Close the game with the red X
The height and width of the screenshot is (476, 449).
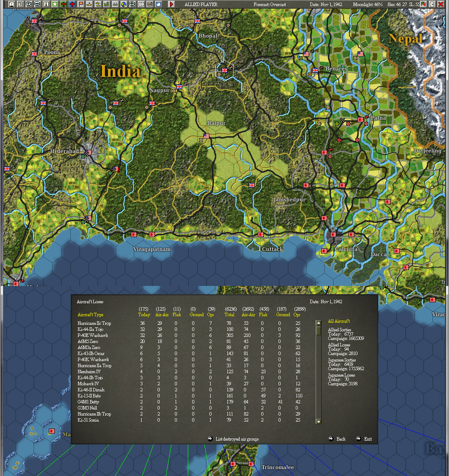click(x=440, y=4)
